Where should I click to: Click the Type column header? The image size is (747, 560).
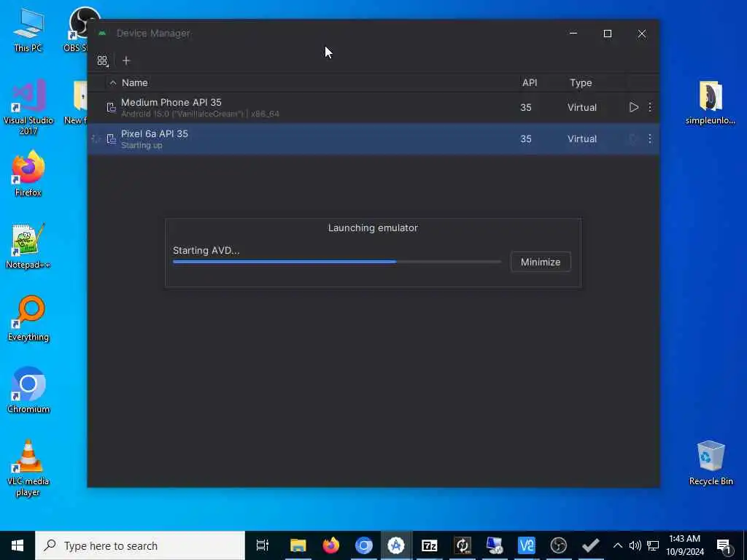pyautogui.click(x=581, y=82)
